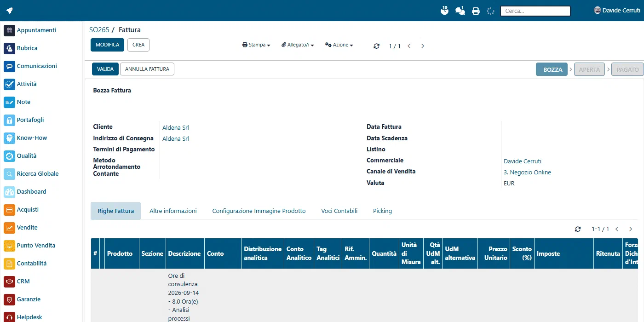Screen dimensions: 644x322
Task: Open CRM handshake icon
Action: (10, 282)
